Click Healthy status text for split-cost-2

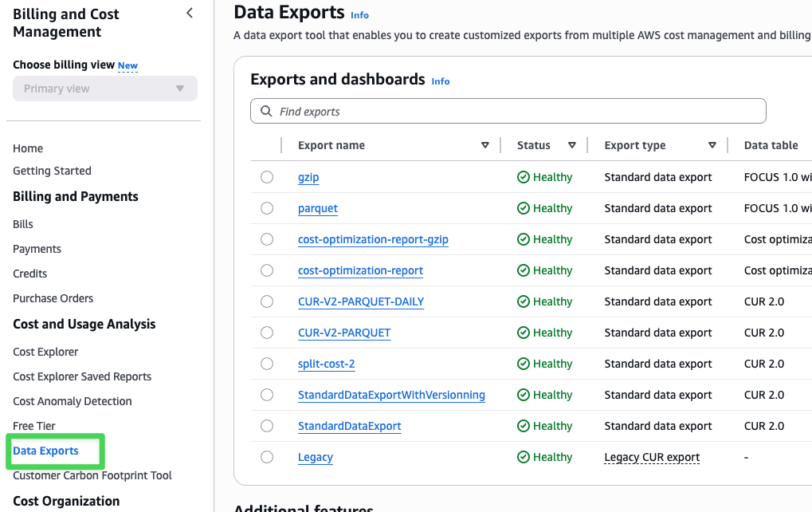click(552, 364)
